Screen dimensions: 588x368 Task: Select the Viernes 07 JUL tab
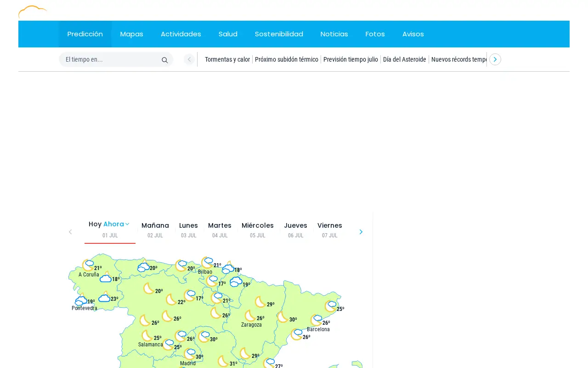(x=330, y=230)
